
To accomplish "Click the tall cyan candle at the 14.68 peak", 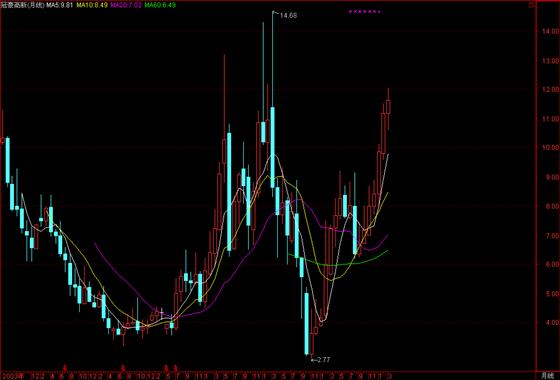I will [272, 147].
